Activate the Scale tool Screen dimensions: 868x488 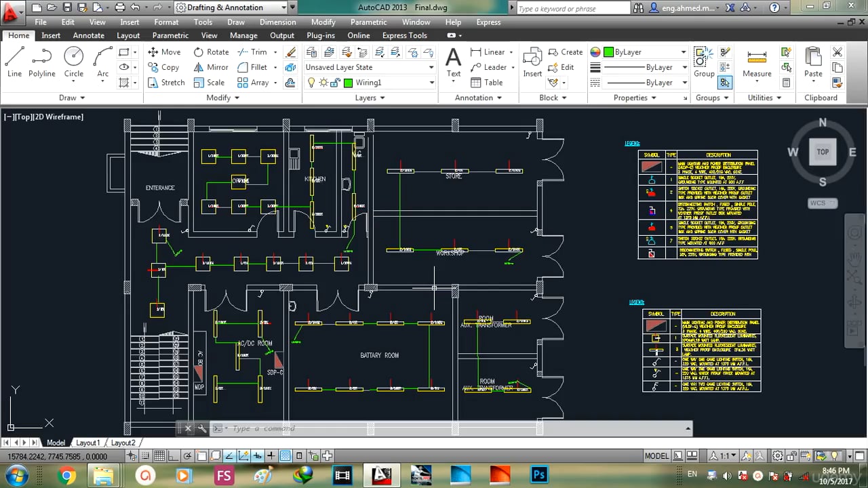[209, 82]
